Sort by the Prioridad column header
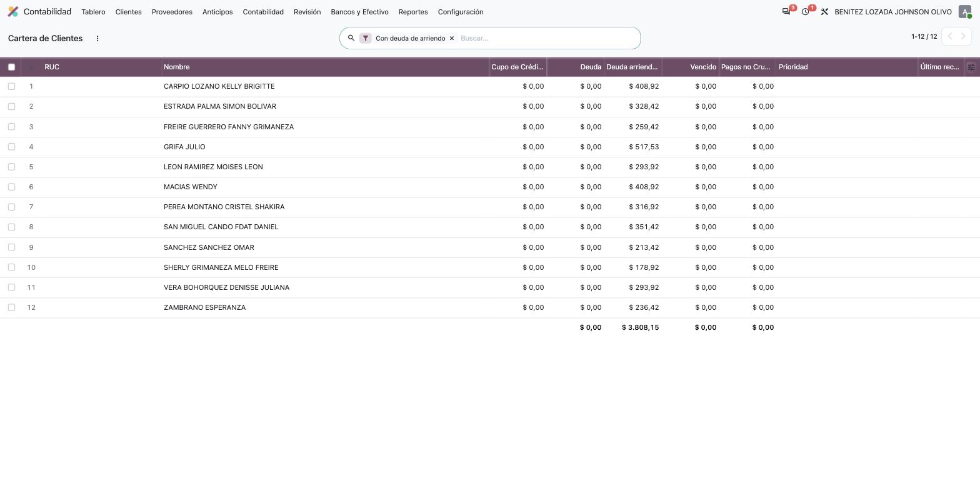980x481 pixels. pos(847,67)
